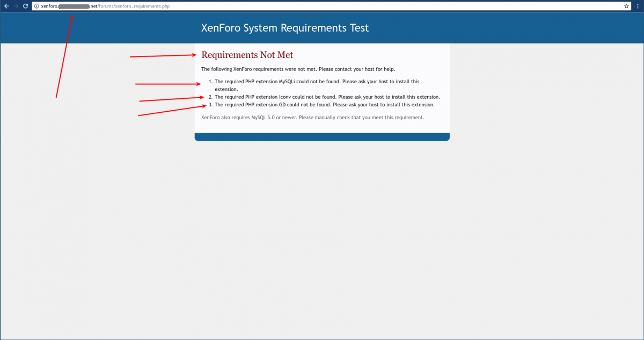Click the blue footer bar below the panel
Viewport: 644px width, 340px height.
(322, 136)
